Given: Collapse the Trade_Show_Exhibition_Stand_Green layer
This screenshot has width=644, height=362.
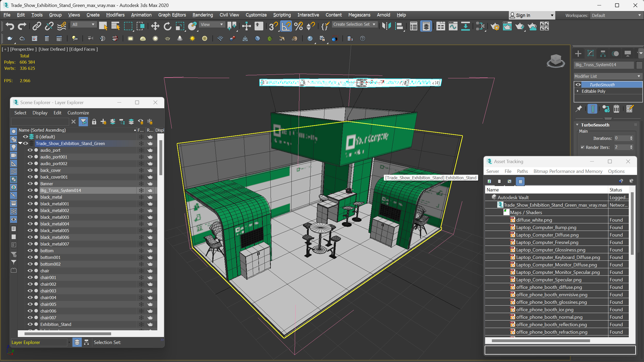Looking at the screenshot, I should tap(20, 143).
